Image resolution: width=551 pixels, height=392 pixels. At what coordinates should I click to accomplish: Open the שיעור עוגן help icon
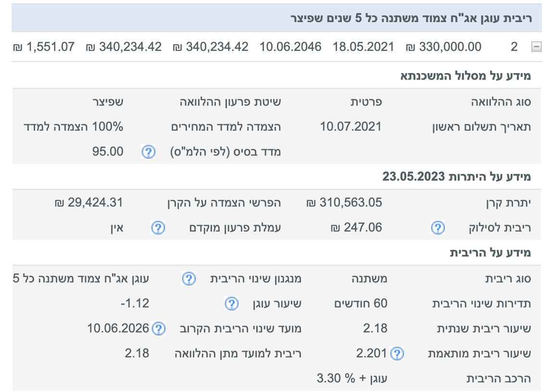[231, 304]
